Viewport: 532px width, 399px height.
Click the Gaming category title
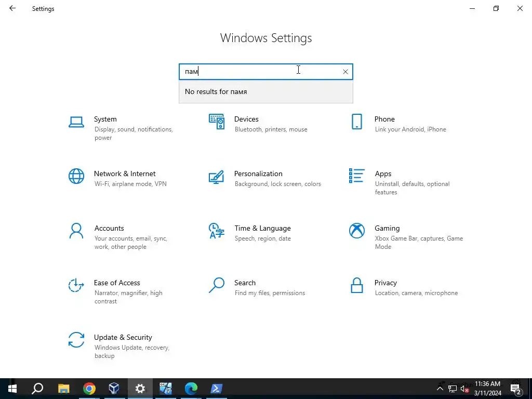click(387, 229)
